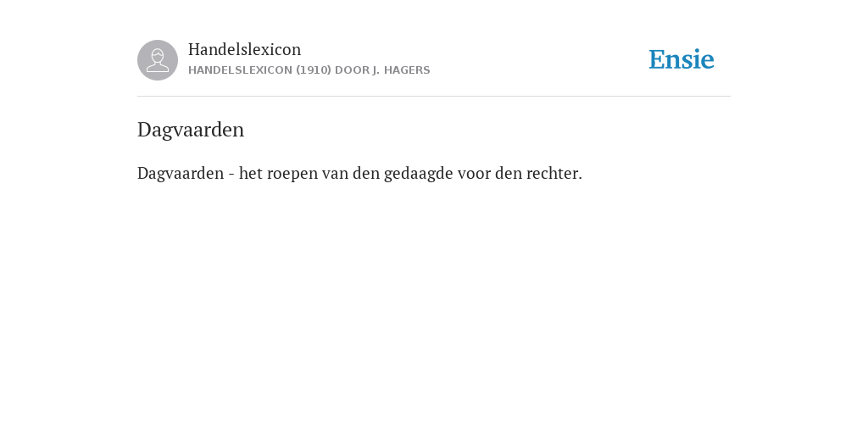This screenshot has height=434, width=868.
Task: Click the dash after the first 'Dagvaarden'
Action: point(231,175)
